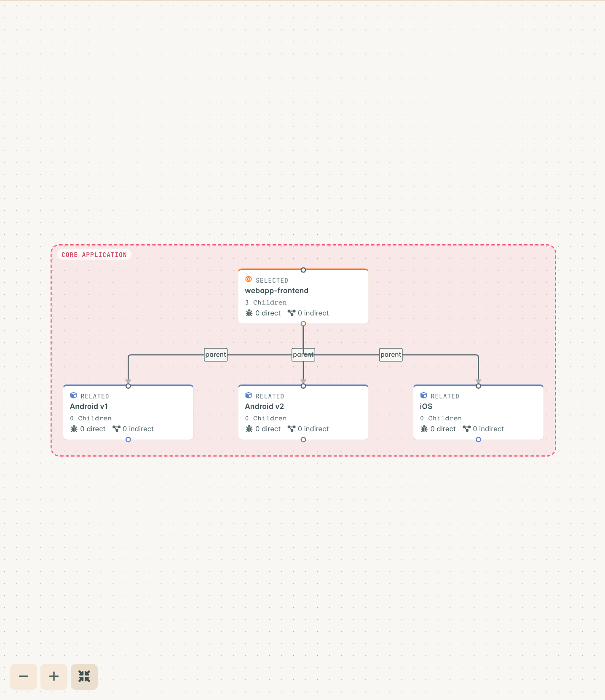Click the orange target icon beside SELECTED
The image size is (605, 700).
click(x=249, y=279)
